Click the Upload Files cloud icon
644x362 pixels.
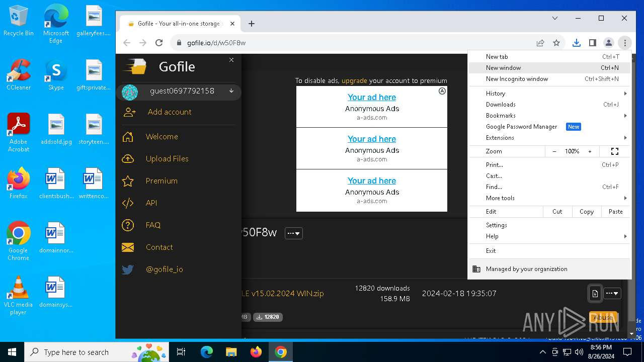(128, 159)
